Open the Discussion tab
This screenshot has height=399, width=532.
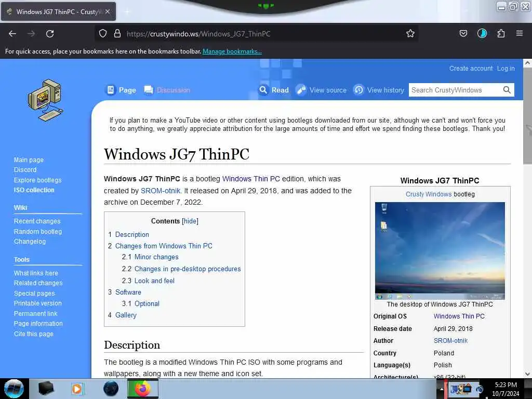click(167, 90)
